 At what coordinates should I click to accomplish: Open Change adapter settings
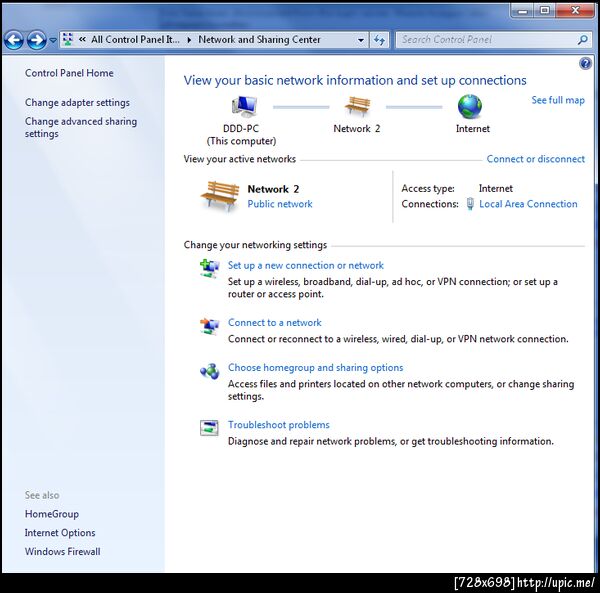pos(77,103)
